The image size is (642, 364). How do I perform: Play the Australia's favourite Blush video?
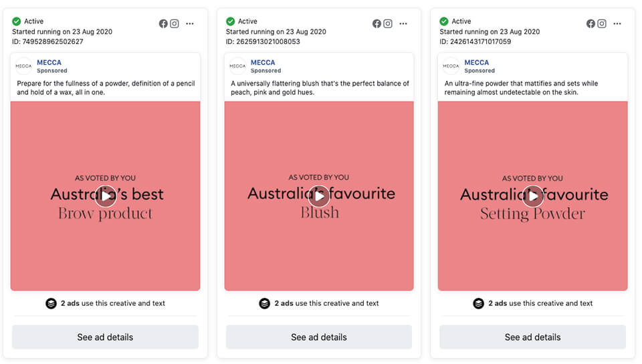[x=319, y=196]
